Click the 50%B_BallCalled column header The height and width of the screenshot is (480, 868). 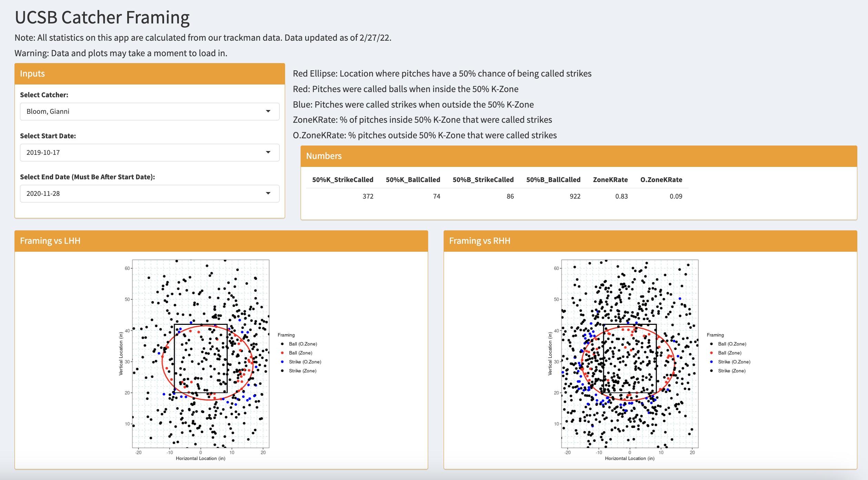coord(553,180)
